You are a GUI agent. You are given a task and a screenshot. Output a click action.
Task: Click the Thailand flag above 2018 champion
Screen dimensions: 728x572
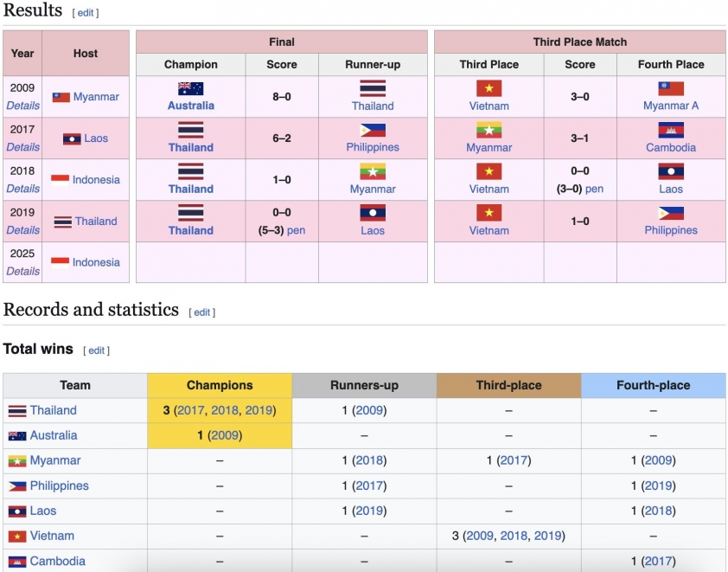tap(191, 171)
